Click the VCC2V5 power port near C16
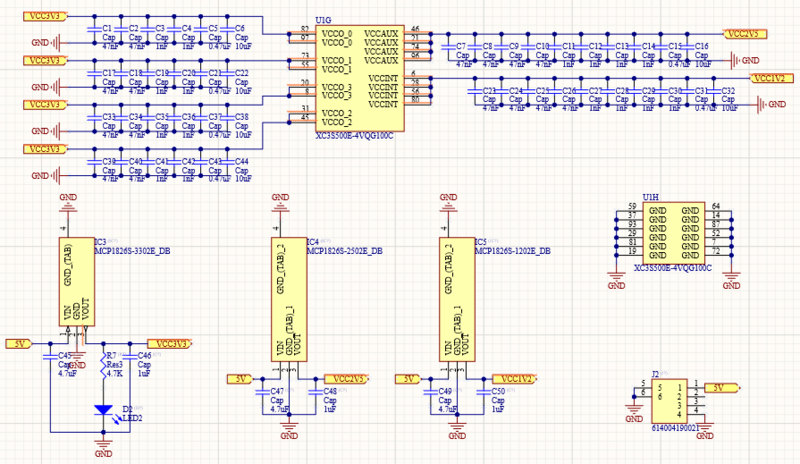800x464 pixels. pos(745,32)
